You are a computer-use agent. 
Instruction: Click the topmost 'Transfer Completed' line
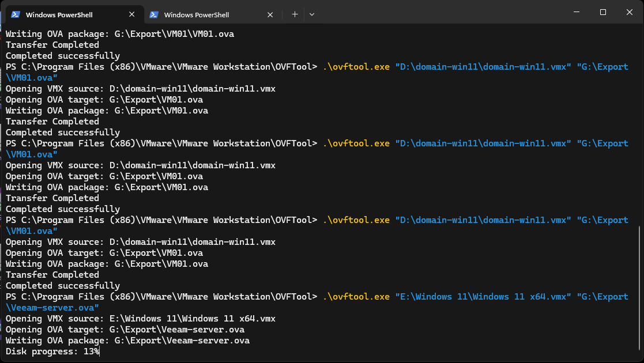coord(52,45)
